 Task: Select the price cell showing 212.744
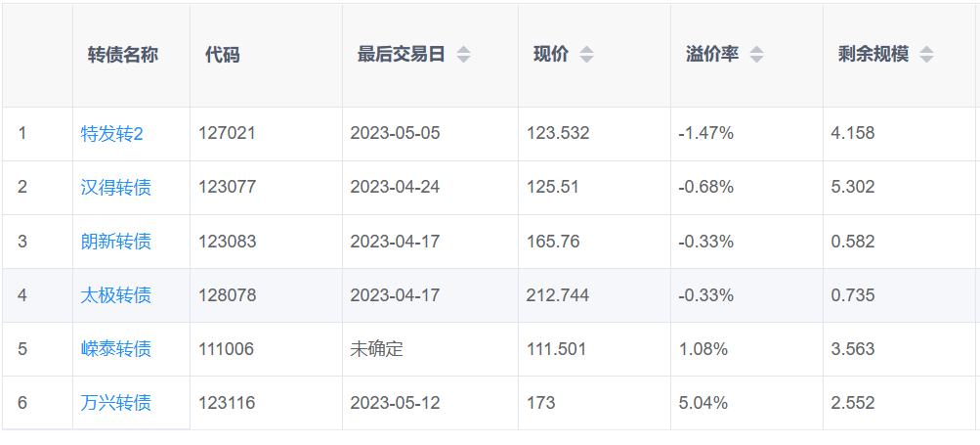pyautogui.click(x=558, y=294)
